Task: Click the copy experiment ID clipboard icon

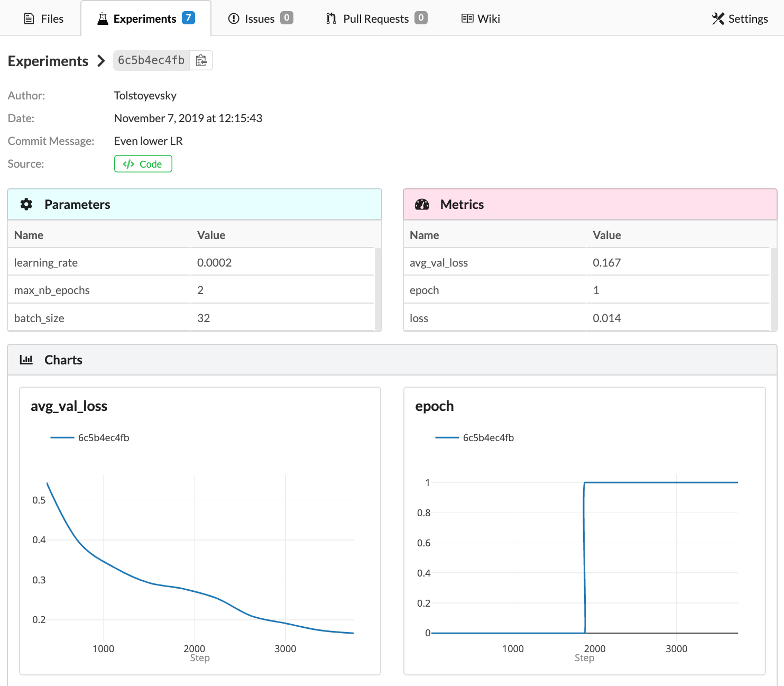Action: 201,61
